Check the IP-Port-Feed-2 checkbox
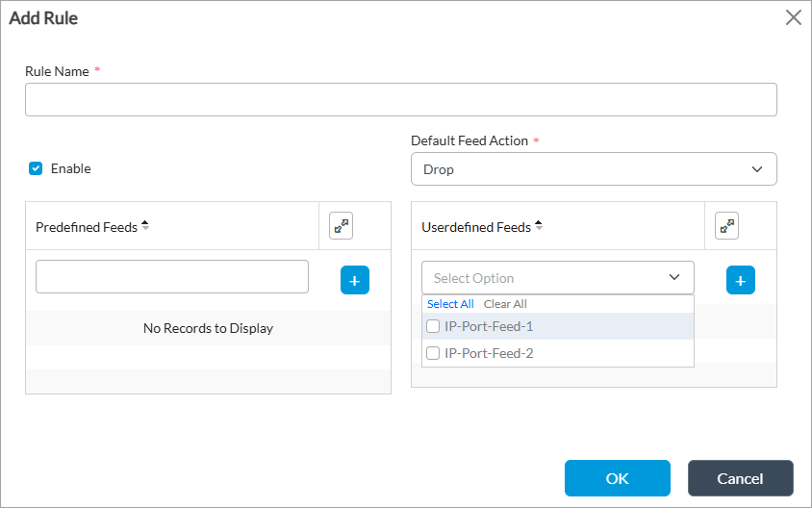The width and height of the screenshot is (812, 508). pos(433,353)
